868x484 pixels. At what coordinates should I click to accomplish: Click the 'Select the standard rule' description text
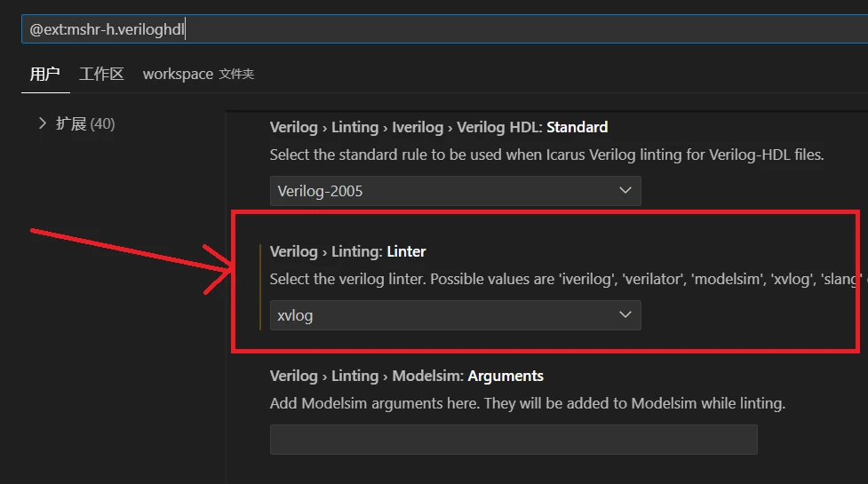coord(546,155)
